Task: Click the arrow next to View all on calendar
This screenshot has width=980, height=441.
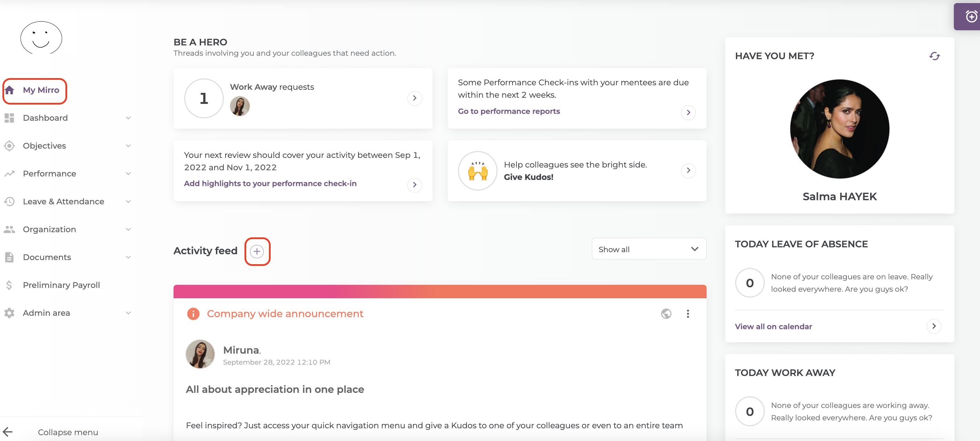Action: (934, 326)
